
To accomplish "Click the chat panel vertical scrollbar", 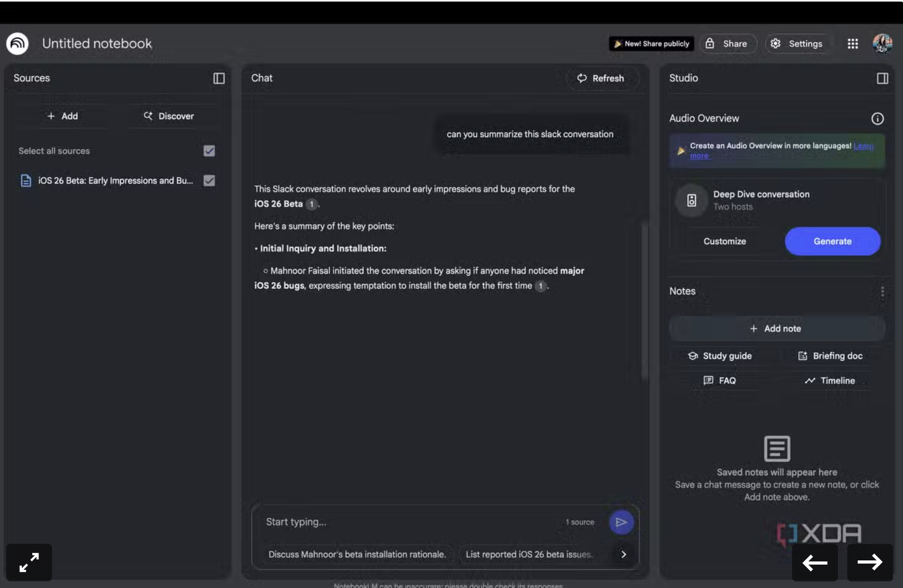I will pos(644,302).
